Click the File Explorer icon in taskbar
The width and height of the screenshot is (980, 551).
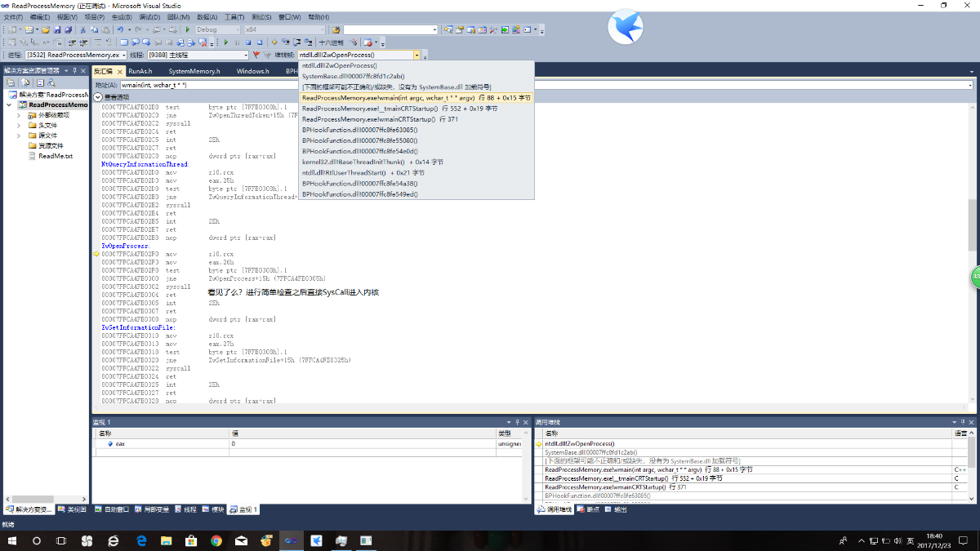pos(166,540)
